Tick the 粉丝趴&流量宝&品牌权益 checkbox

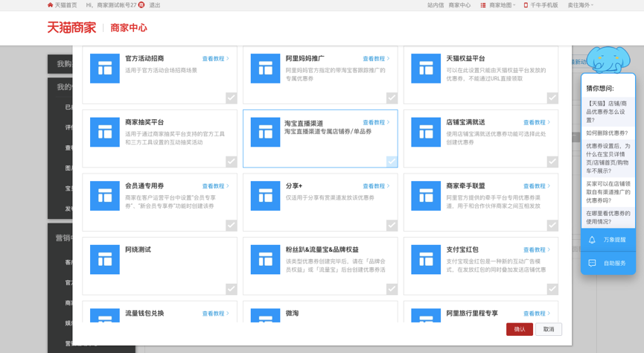click(392, 289)
